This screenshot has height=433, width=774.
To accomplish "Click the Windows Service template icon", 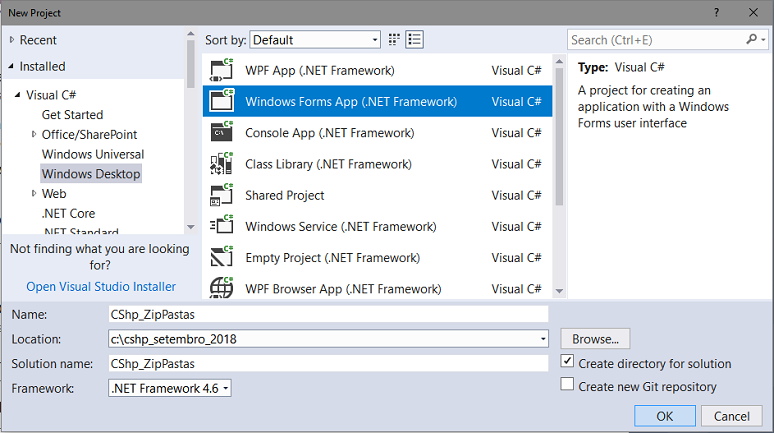I will coord(222,226).
